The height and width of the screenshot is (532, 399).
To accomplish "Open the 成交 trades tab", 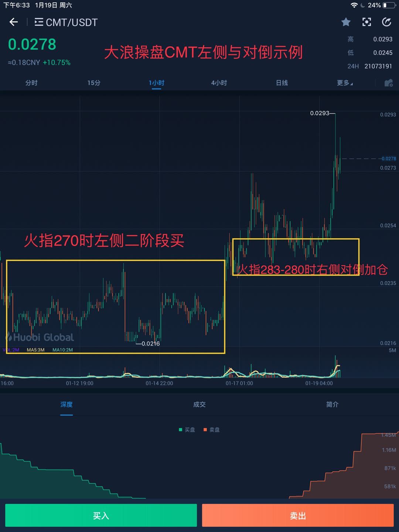I will point(199,405).
